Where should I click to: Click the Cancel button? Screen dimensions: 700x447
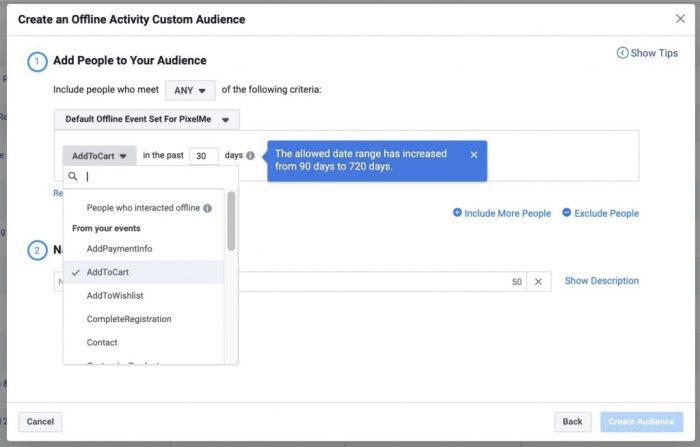point(40,422)
